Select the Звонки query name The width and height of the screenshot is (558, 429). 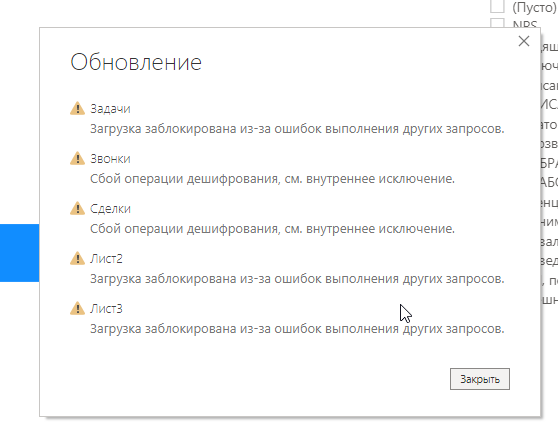pos(110,159)
